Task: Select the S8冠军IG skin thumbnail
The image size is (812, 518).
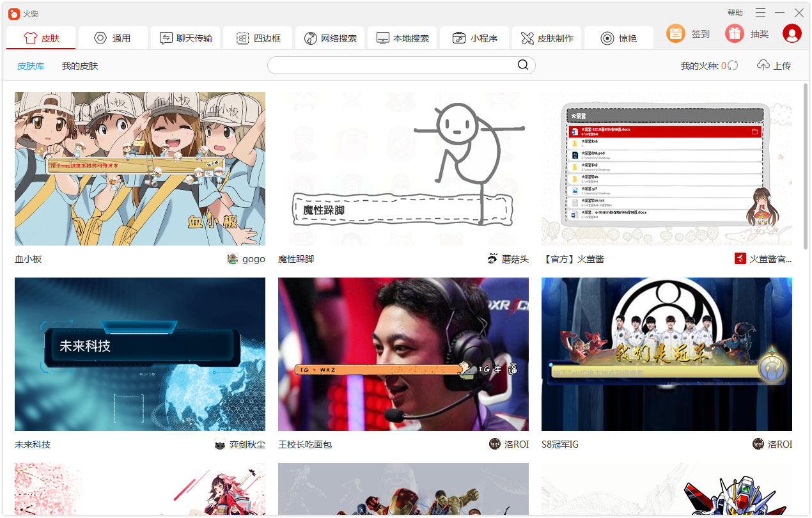Action: [x=667, y=354]
